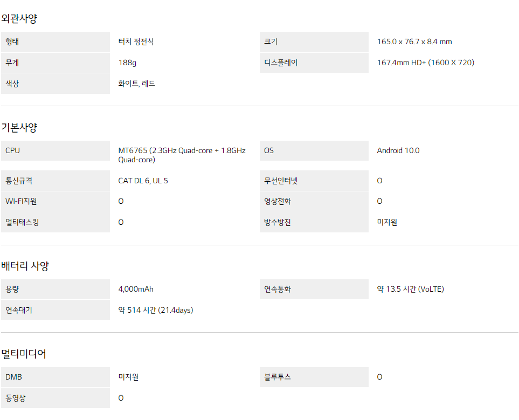Click the WI-FI지원 label cell

(x=56, y=202)
